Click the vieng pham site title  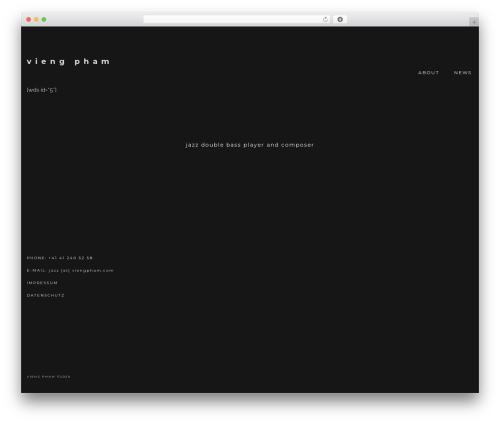pyautogui.click(x=68, y=62)
